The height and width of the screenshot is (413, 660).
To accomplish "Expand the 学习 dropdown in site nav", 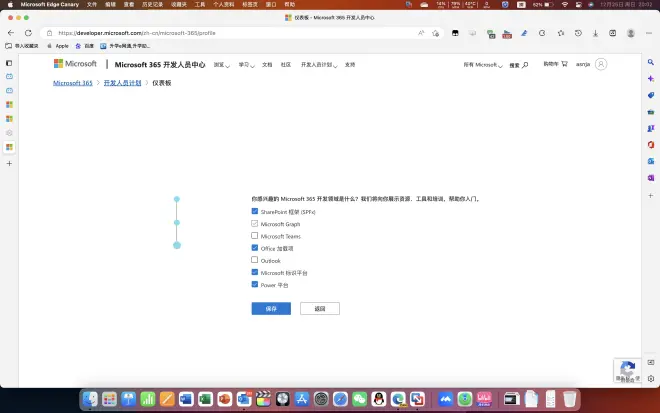I will pyautogui.click(x=247, y=65).
